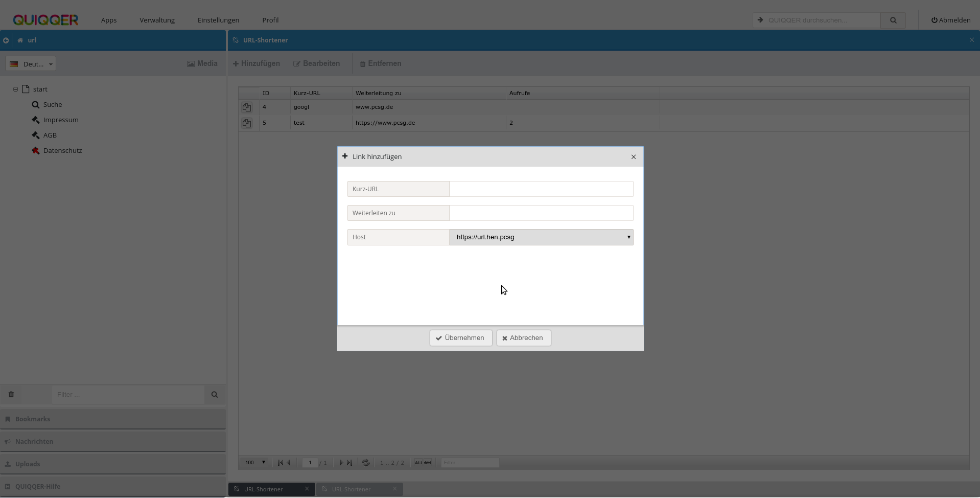Viewport: 980px width, 498px height.
Task: Jump to the first page of the table
Action: coord(280,463)
